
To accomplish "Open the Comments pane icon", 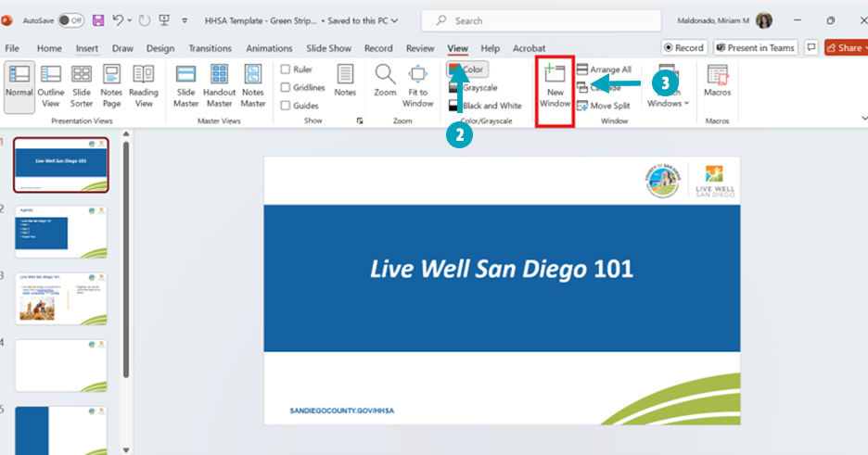I will pos(811,47).
